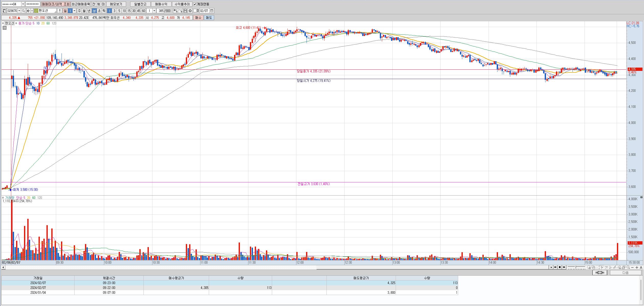Click the speaker sound alert icon
Image resolution: width=644 pixels, height=306 pixels.
click(x=29, y=11)
